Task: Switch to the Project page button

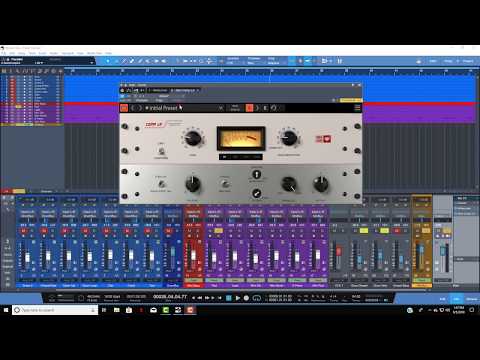Action: 468,61
